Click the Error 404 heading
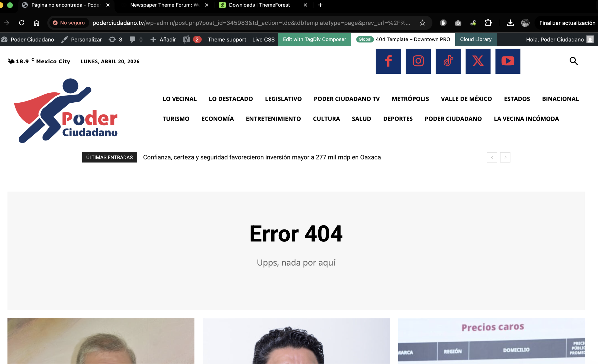 coord(296,234)
